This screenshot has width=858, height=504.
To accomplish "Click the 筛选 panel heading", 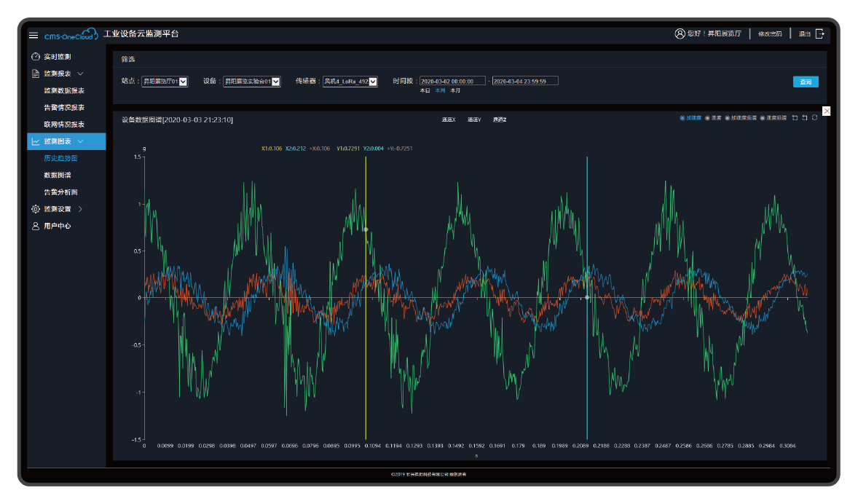I will [128, 59].
